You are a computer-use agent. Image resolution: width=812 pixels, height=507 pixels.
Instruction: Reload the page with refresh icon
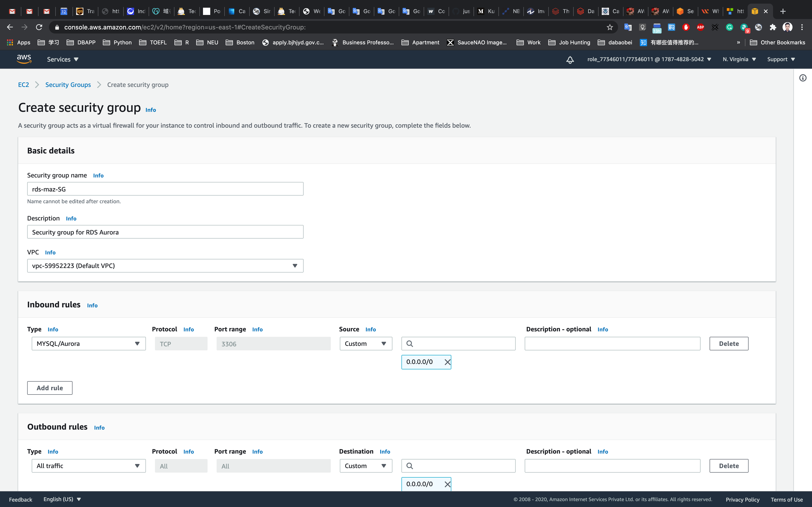(x=39, y=27)
